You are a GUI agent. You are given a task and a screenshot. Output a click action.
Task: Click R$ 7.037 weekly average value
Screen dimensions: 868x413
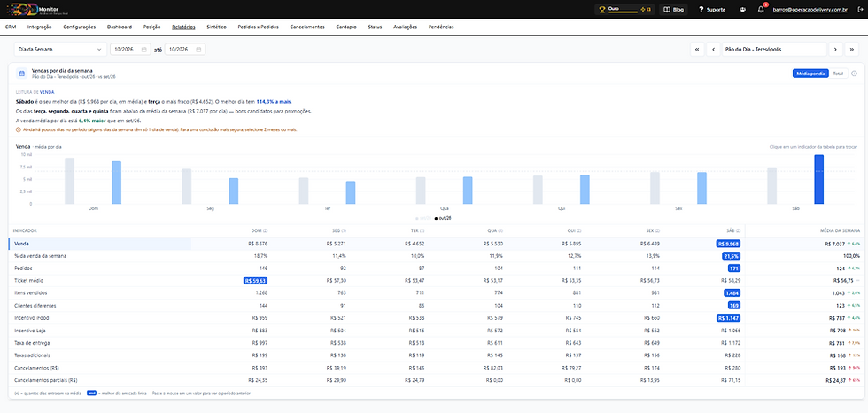(x=834, y=244)
